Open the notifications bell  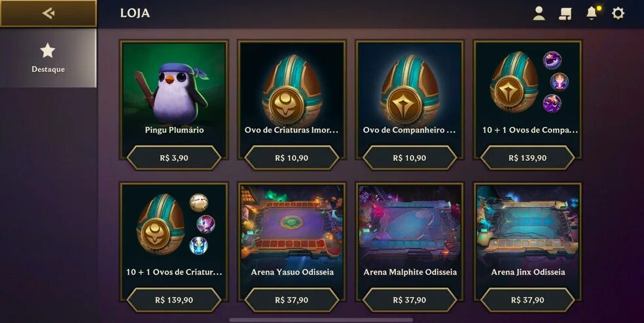(592, 13)
